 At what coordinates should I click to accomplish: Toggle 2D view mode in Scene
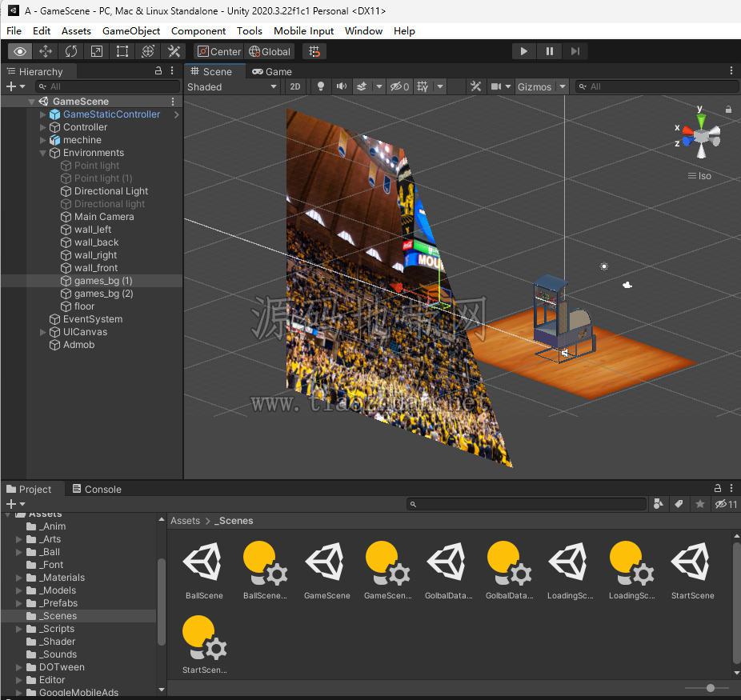(x=295, y=87)
